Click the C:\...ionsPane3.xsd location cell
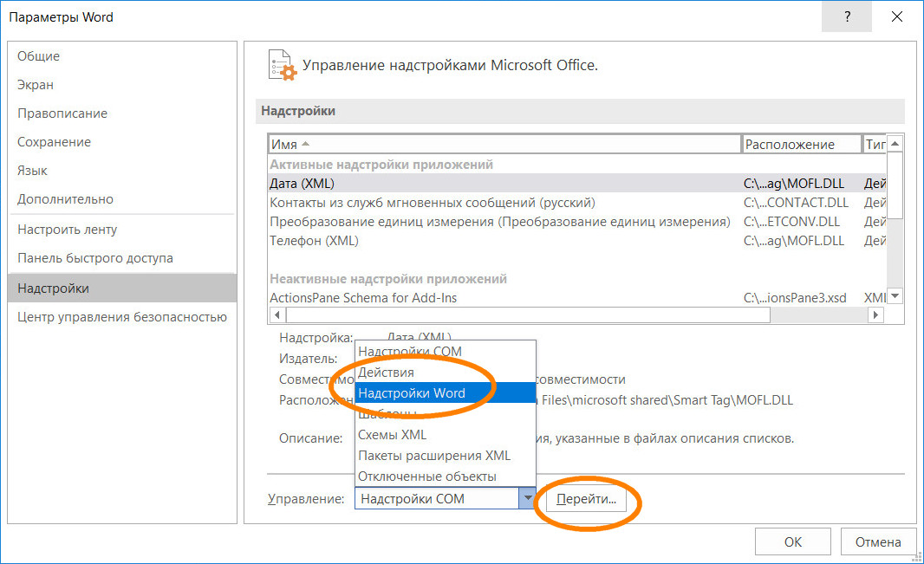This screenshot has width=924, height=564. 795,298
